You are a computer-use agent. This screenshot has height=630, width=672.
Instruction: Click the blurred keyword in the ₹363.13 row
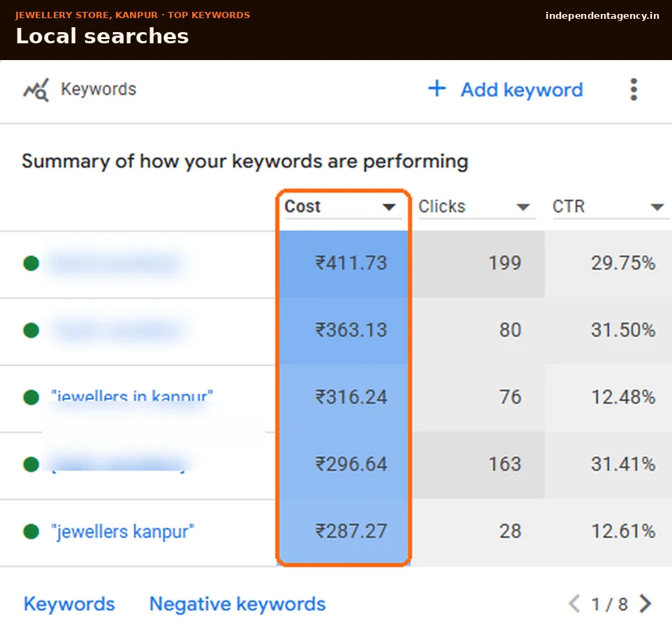pos(118,330)
